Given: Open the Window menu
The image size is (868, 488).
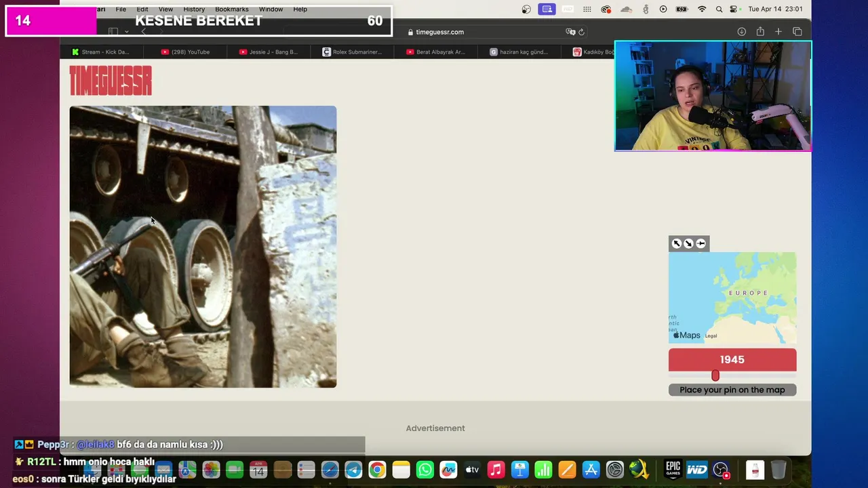Looking at the screenshot, I should pos(271,9).
